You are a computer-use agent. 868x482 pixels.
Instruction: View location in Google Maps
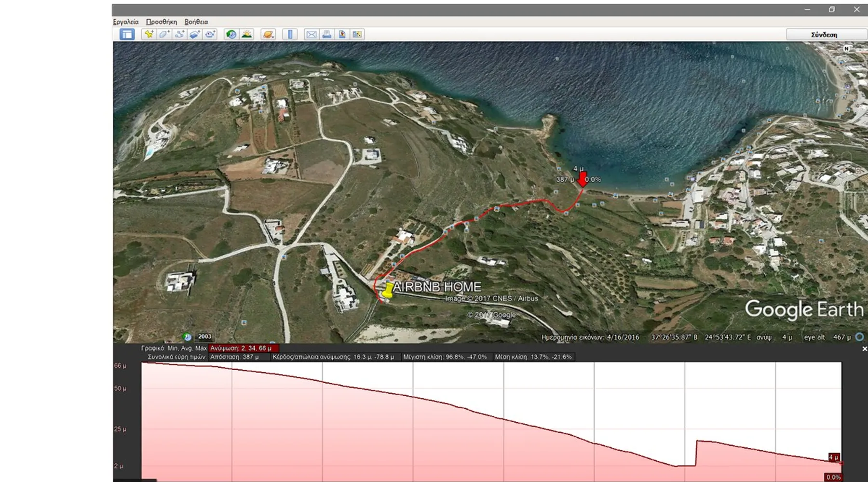point(357,34)
